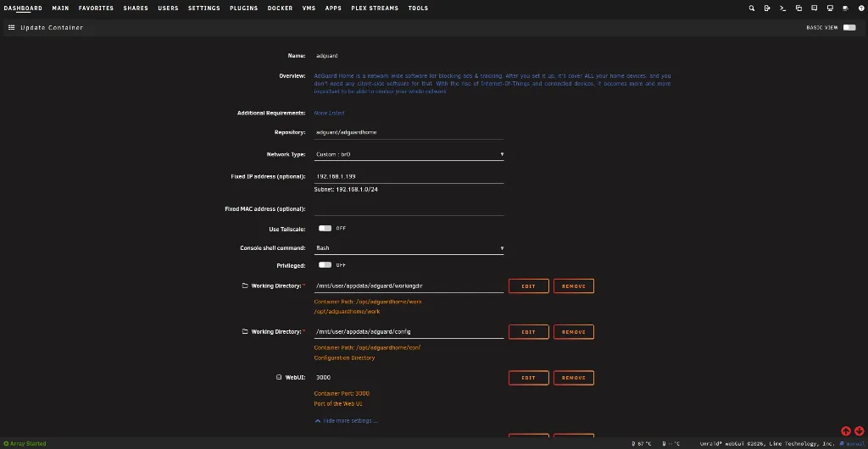Go to the Docker menu
Viewport: 868px width, 449px height.
[x=280, y=8]
